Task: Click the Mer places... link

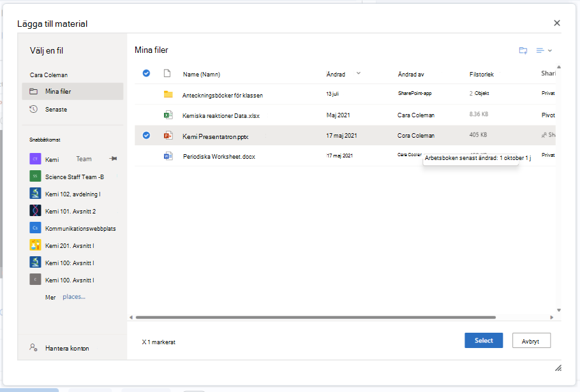Action: pos(65,297)
